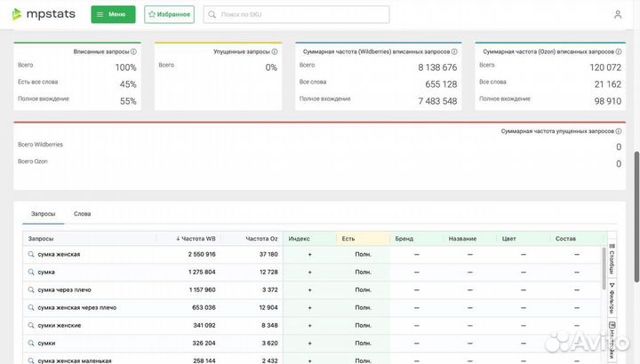This screenshot has height=364, width=640.
Task: Click search icon beside сумка женская query
Action: [x=31, y=255]
